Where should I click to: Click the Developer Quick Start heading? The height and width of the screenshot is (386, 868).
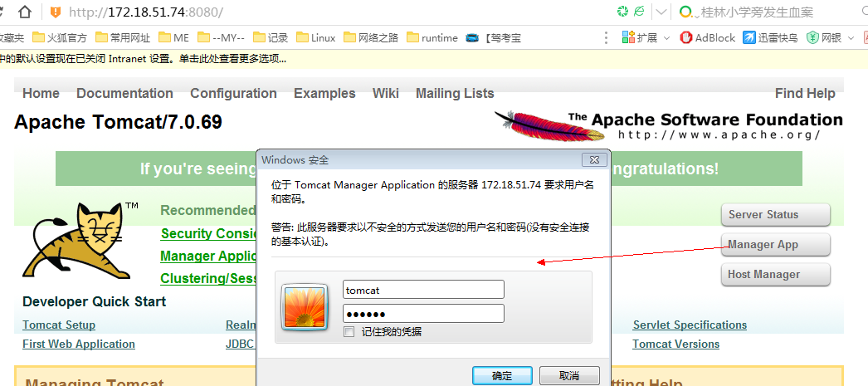point(94,302)
